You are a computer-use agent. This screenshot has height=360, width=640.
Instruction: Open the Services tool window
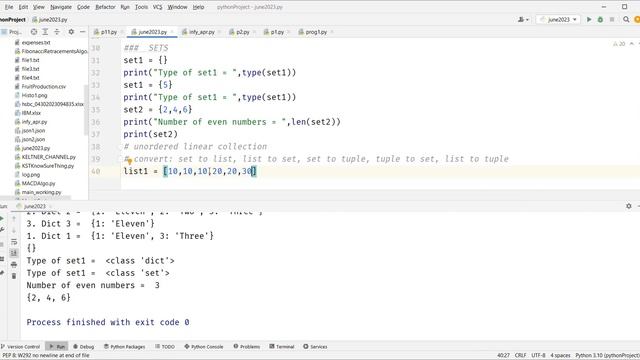[315, 347]
